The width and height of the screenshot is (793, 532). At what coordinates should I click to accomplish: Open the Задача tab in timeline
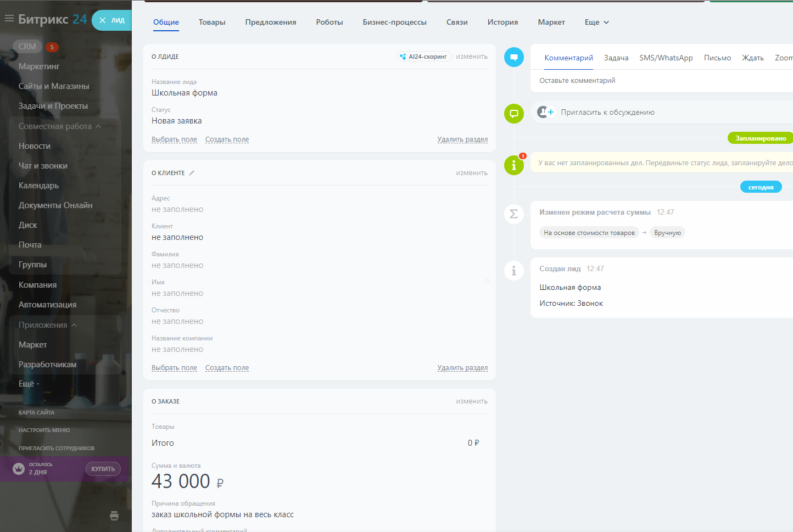pos(616,58)
